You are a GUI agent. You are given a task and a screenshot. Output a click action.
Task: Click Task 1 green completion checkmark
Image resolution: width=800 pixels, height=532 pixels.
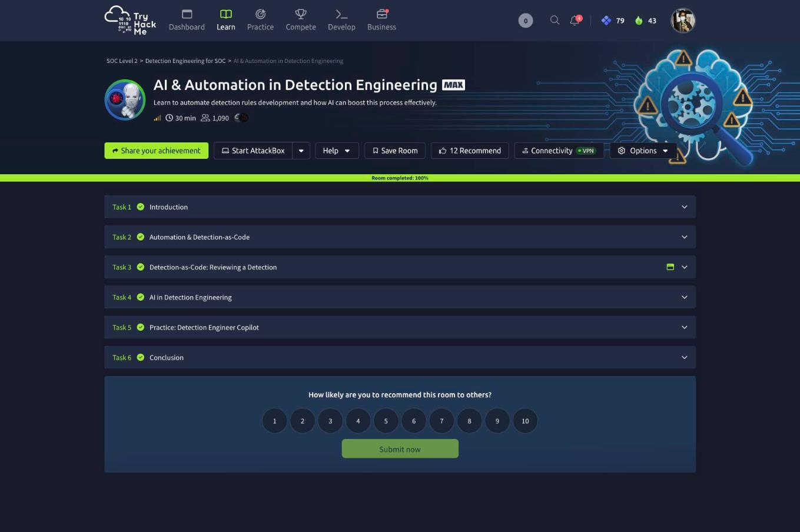141,207
